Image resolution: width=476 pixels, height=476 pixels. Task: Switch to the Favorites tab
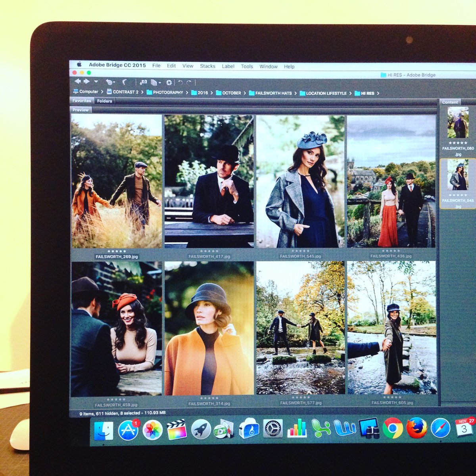(x=82, y=101)
